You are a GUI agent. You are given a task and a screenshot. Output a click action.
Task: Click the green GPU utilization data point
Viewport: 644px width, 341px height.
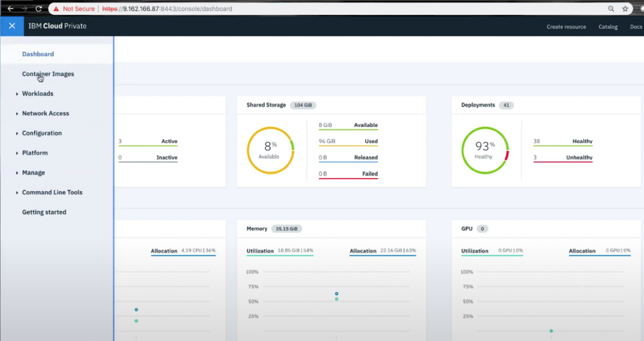coord(551,331)
